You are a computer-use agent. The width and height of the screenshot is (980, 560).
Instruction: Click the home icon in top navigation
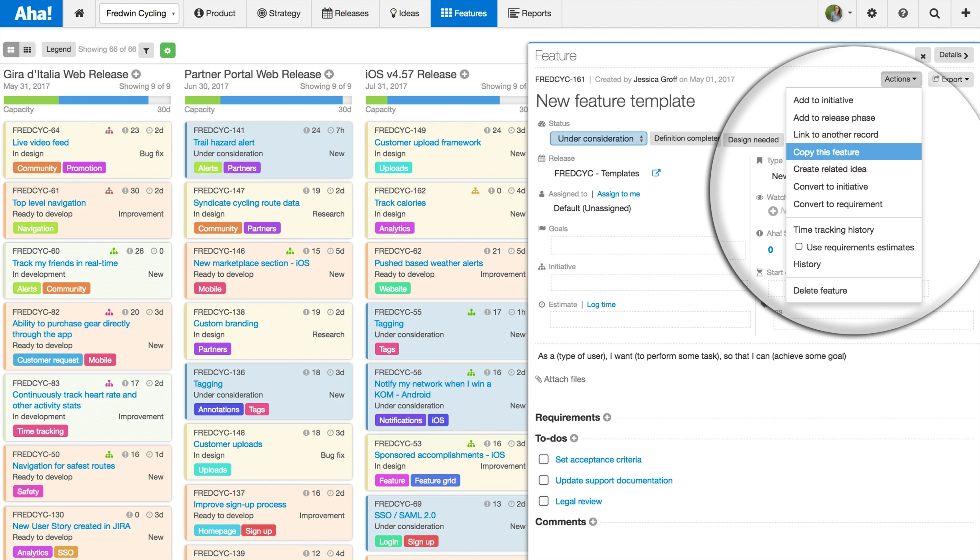[79, 13]
